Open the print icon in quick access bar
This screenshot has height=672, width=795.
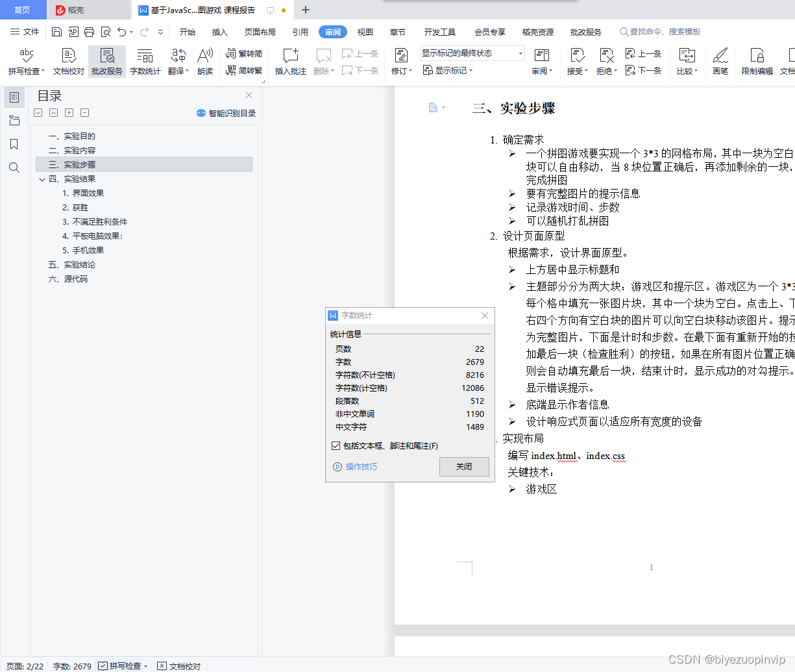tap(89, 31)
